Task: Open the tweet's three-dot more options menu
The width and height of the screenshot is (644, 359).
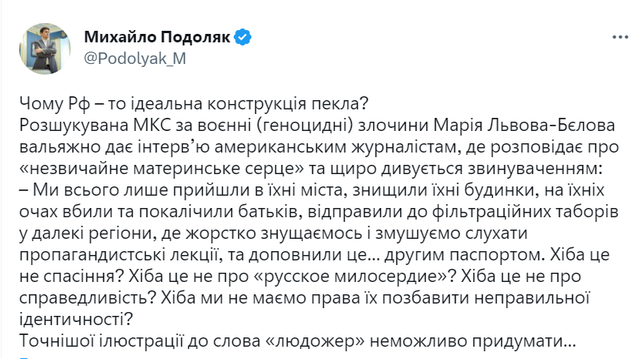Action: (x=620, y=37)
